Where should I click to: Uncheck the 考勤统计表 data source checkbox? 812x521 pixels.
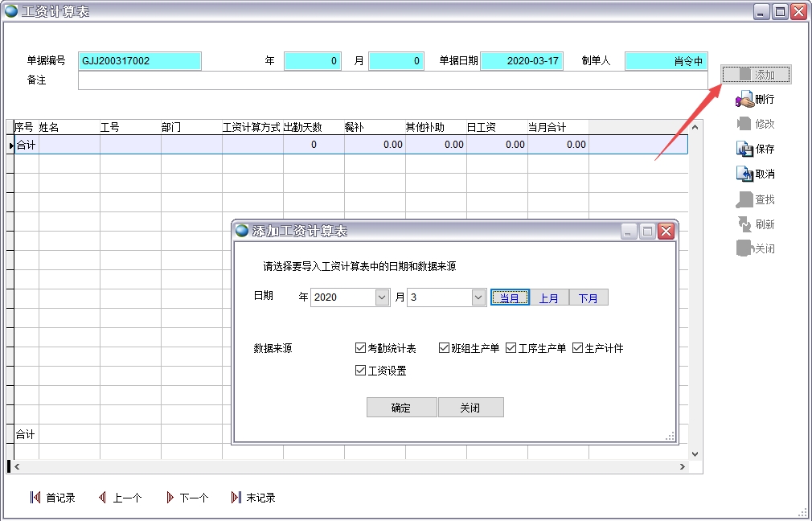[360, 348]
